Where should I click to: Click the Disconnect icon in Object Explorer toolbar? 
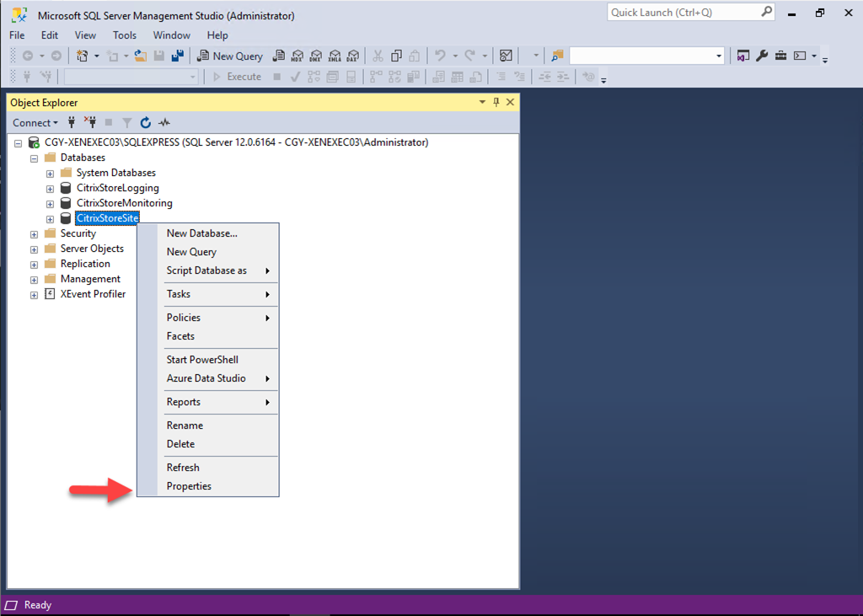click(x=90, y=122)
